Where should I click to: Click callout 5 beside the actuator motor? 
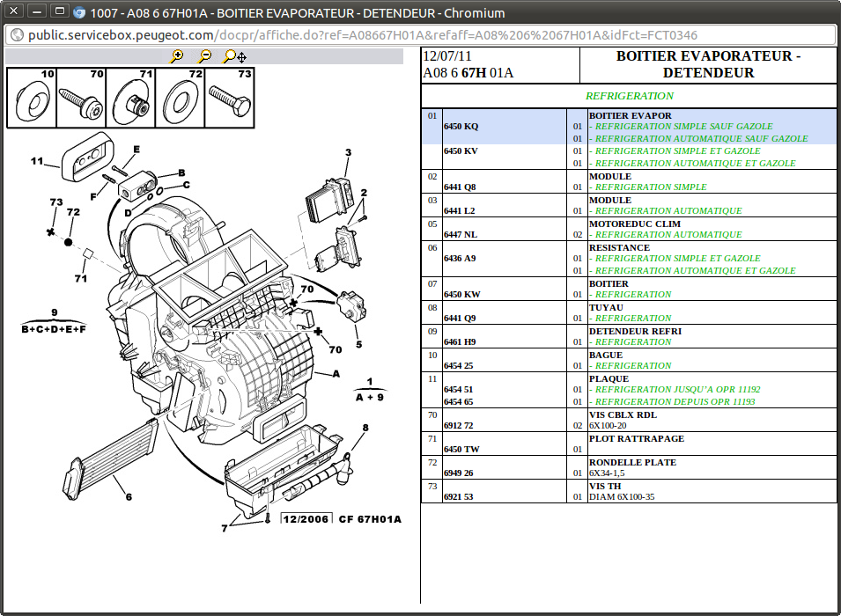point(358,345)
